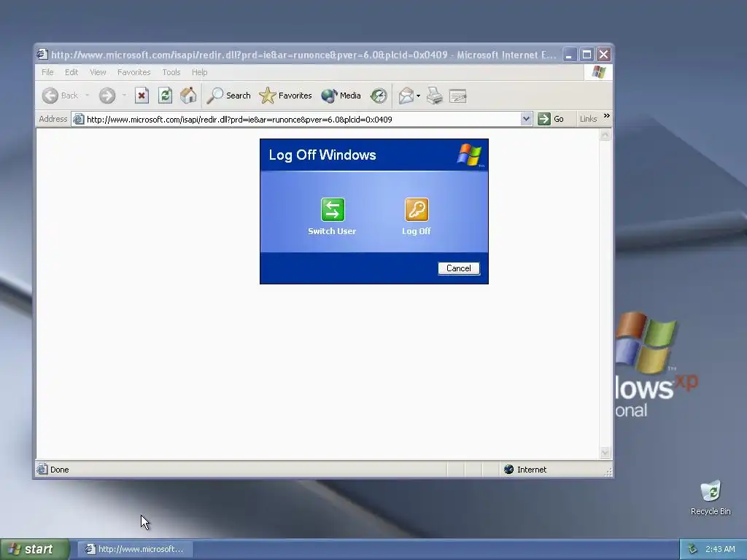Expand the Address bar dropdown
The image size is (747, 560).
coord(526,119)
